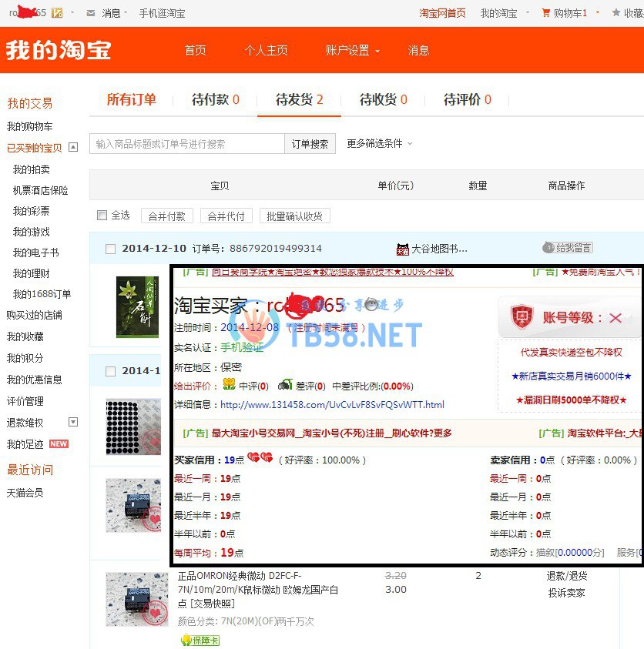Click the 中评 flower icon
The height and width of the screenshot is (649, 644).
[x=229, y=384]
